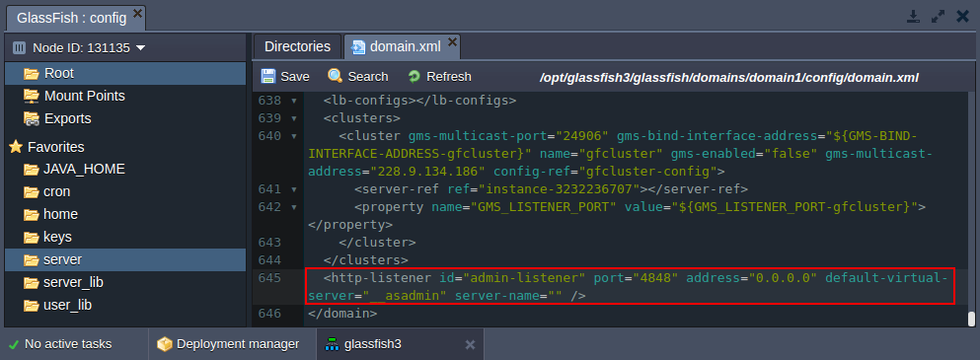Click the Favorites star icon
The width and height of the screenshot is (980, 360).
(16, 147)
